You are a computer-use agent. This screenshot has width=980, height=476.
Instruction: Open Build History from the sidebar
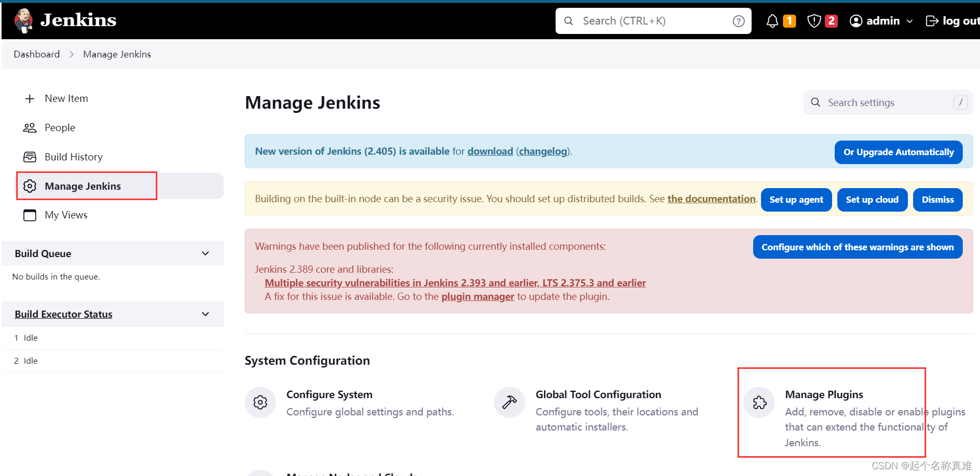pos(74,157)
